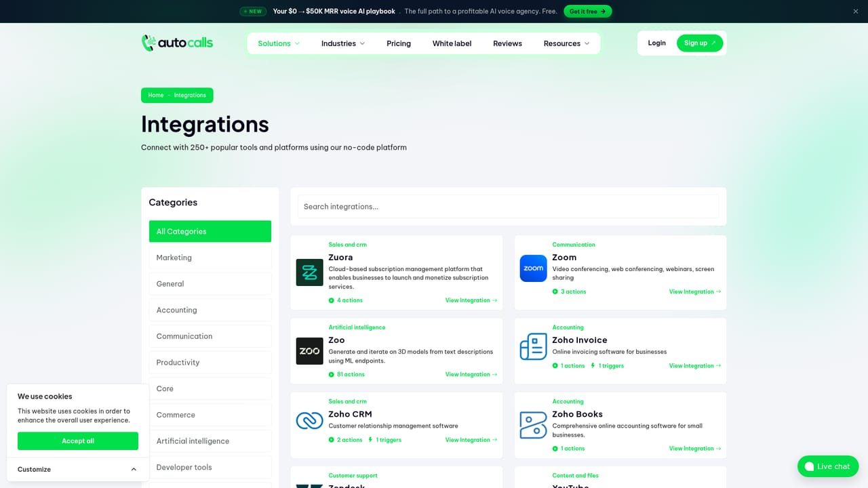Filter by Communication category
The width and height of the screenshot is (868, 488).
coord(210,336)
